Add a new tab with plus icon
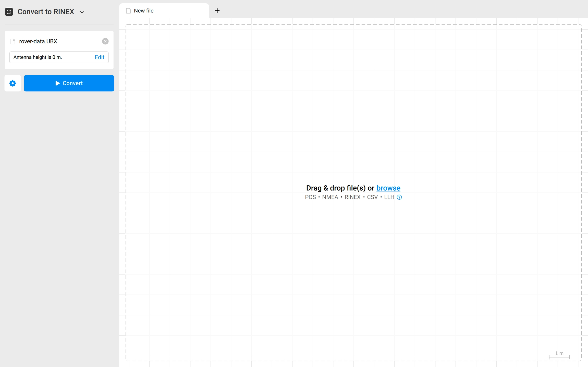The width and height of the screenshot is (588, 367). pyautogui.click(x=217, y=11)
